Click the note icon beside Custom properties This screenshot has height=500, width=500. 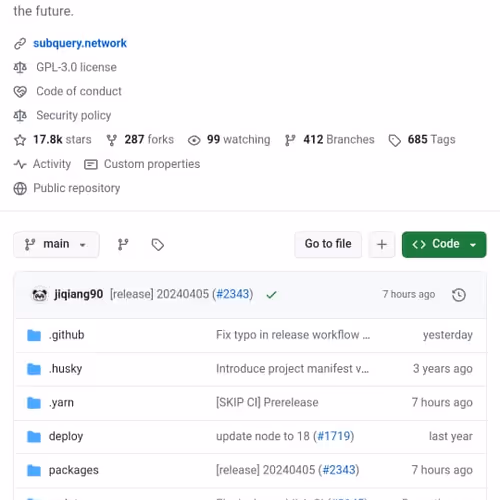[91, 165]
